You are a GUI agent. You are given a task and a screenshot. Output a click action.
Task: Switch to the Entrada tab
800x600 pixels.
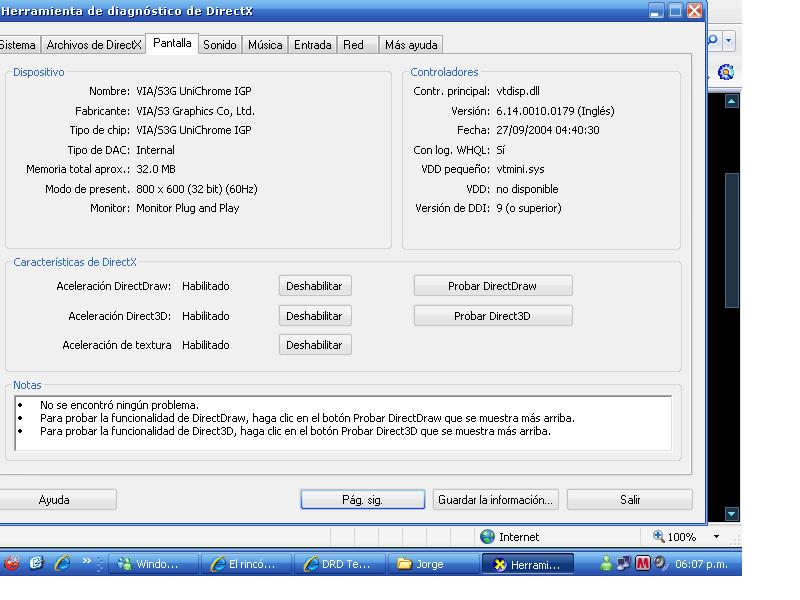click(x=312, y=45)
